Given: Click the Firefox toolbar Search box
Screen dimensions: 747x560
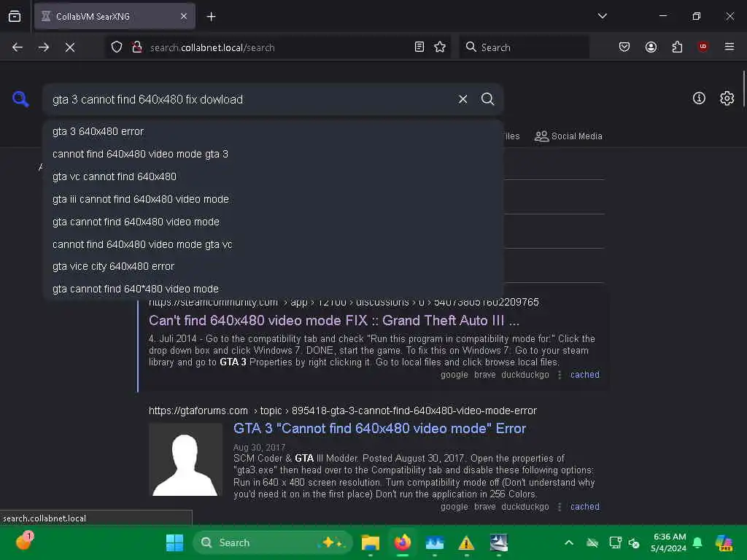Looking at the screenshot, I should point(524,47).
